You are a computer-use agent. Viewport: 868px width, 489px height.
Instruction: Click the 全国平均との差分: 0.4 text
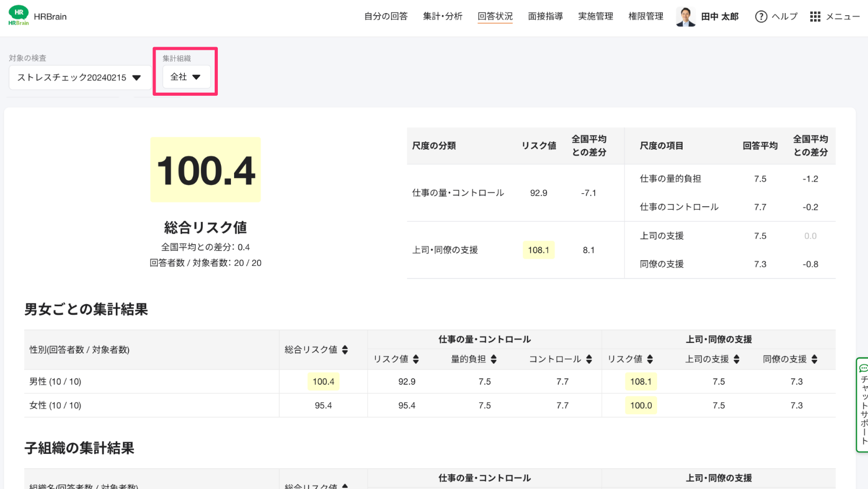(x=206, y=247)
